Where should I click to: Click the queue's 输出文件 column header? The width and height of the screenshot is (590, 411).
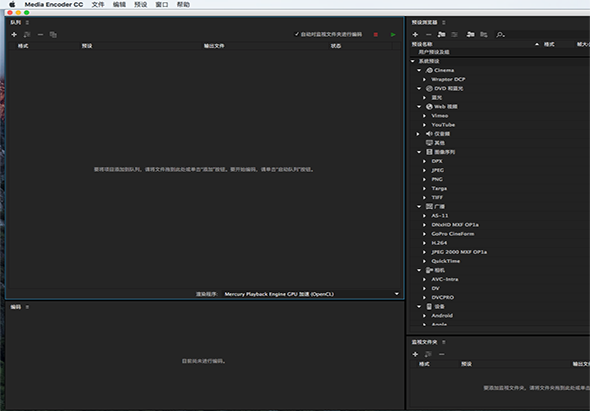pyautogui.click(x=214, y=46)
